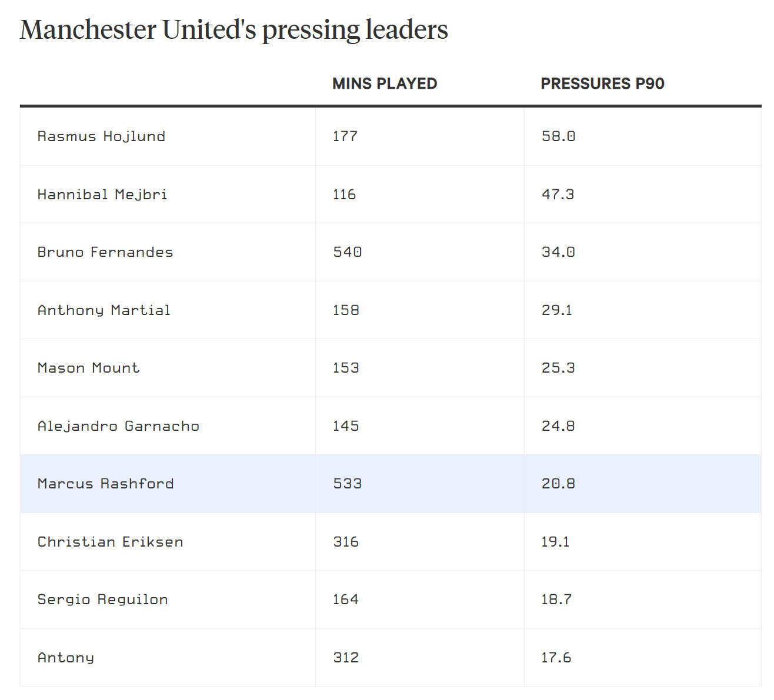
Task: Select the highlighted Marcus Rashford row name
Action: click(106, 484)
